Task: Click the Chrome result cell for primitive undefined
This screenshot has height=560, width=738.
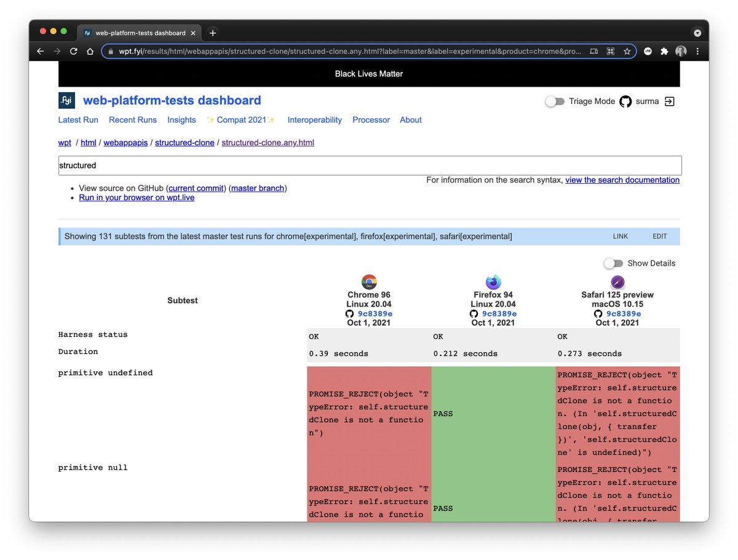Action: pyautogui.click(x=369, y=414)
